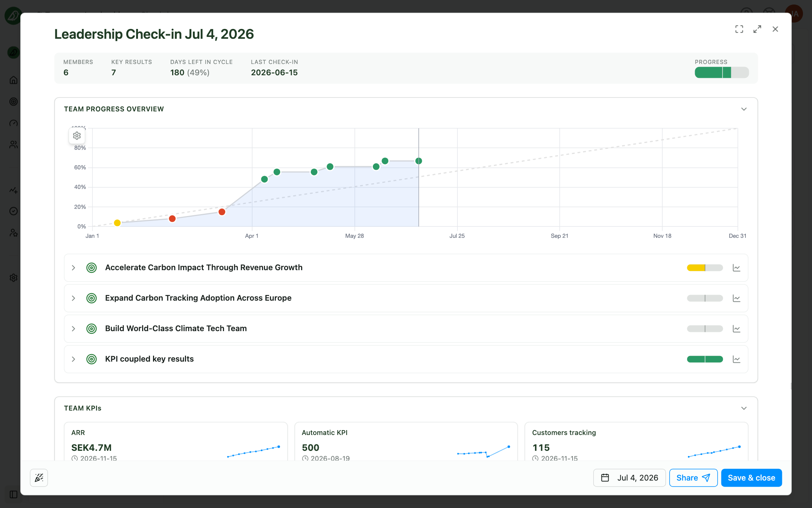The height and width of the screenshot is (508, 812).
Task: Open sidebar settings gear icon
Action: (x=14, y=278)
